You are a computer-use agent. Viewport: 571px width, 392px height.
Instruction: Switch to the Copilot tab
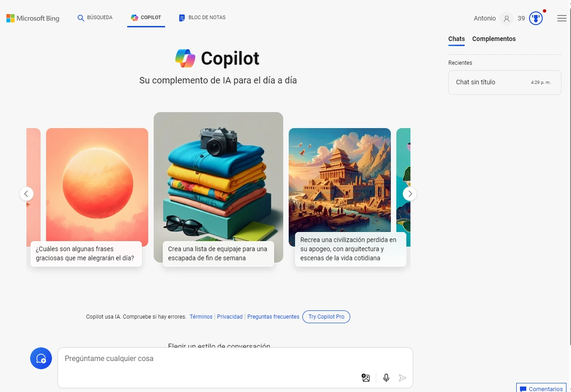[146, 18]
